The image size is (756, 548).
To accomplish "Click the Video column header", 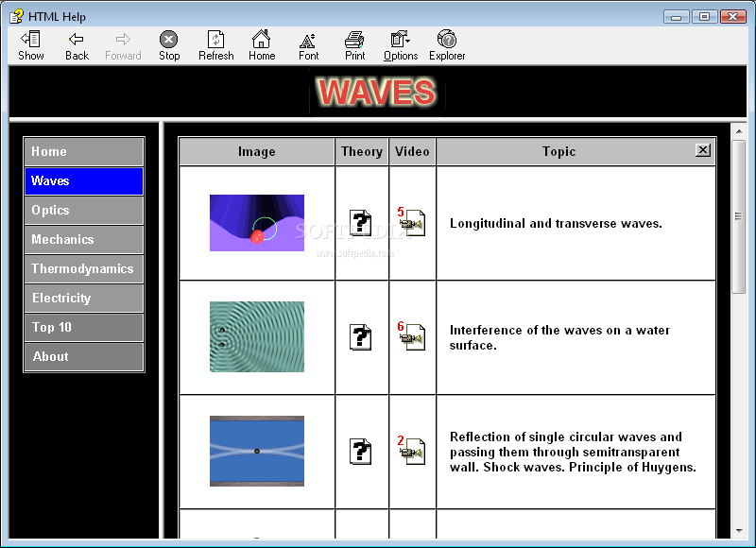I will 412,151.
